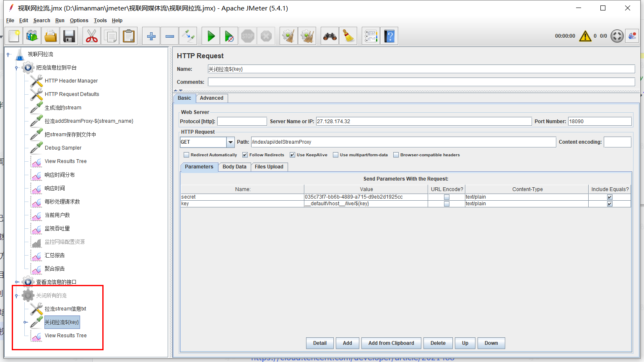Enable the Redirect Automatically checkbox
Screen dimensions: 644x362
187,155
